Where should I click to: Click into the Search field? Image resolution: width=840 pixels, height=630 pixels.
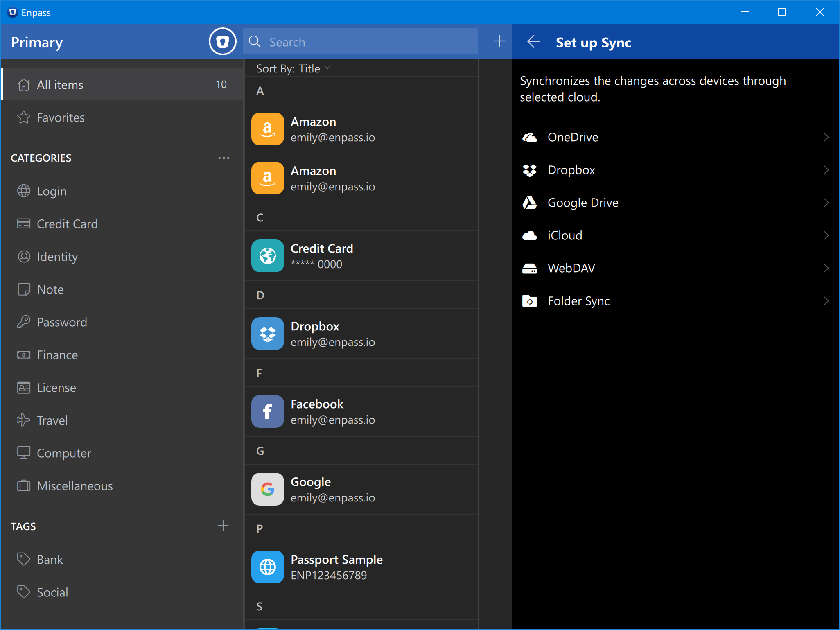pos(360,41)
